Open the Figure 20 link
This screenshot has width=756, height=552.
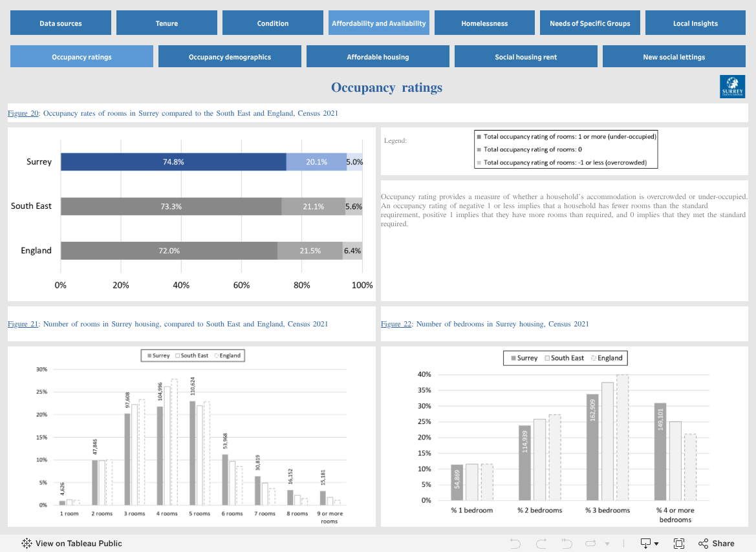[x=23, y=113]
